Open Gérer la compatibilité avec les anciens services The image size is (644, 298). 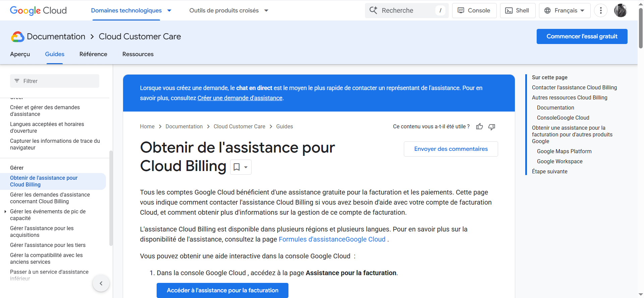tap(46, 258)
